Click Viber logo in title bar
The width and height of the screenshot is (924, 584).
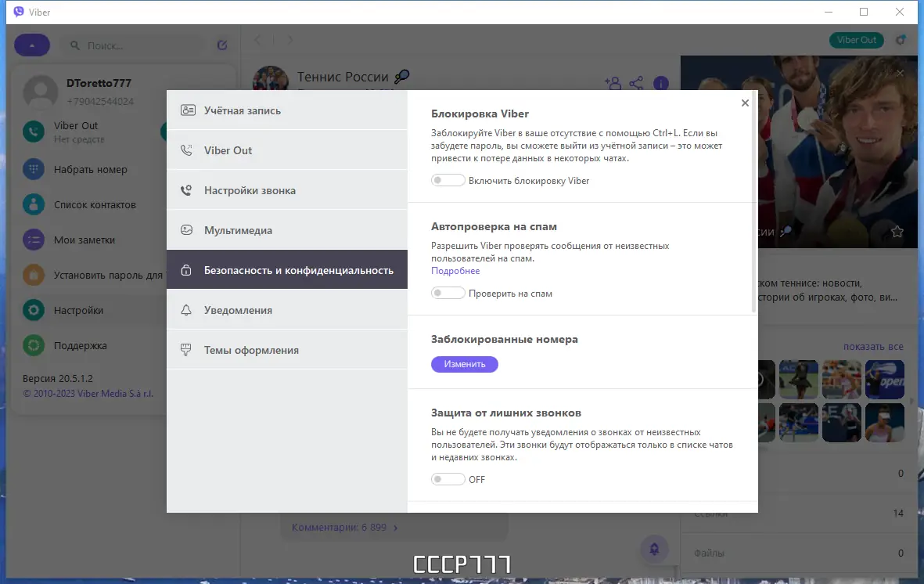click(19, 12)
